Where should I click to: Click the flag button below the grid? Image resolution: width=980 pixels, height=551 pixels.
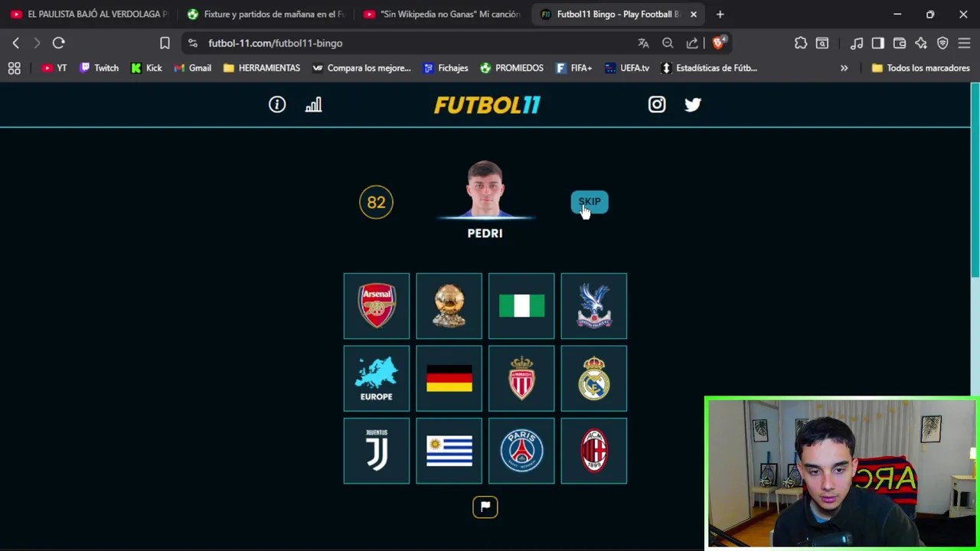click(485, 507)
